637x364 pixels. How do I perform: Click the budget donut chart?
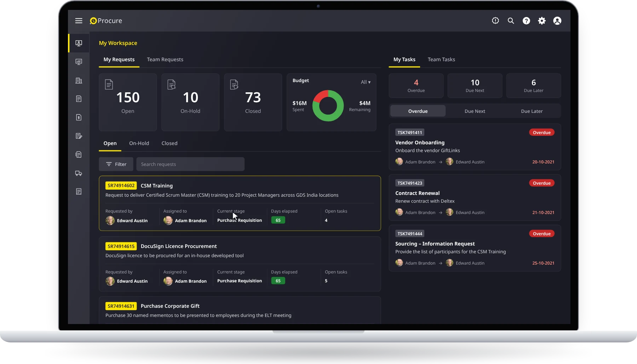pos(328,106)
